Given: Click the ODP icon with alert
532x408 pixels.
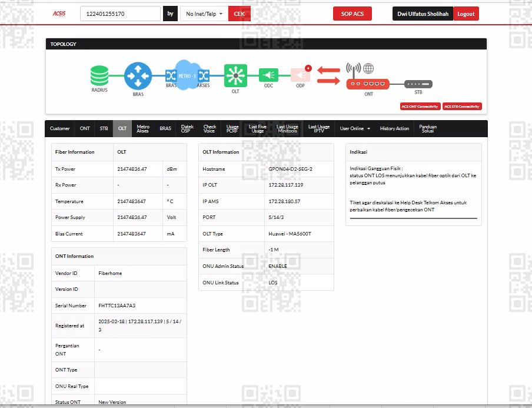Looking at the screenshot, I should [x=300, y=75].
